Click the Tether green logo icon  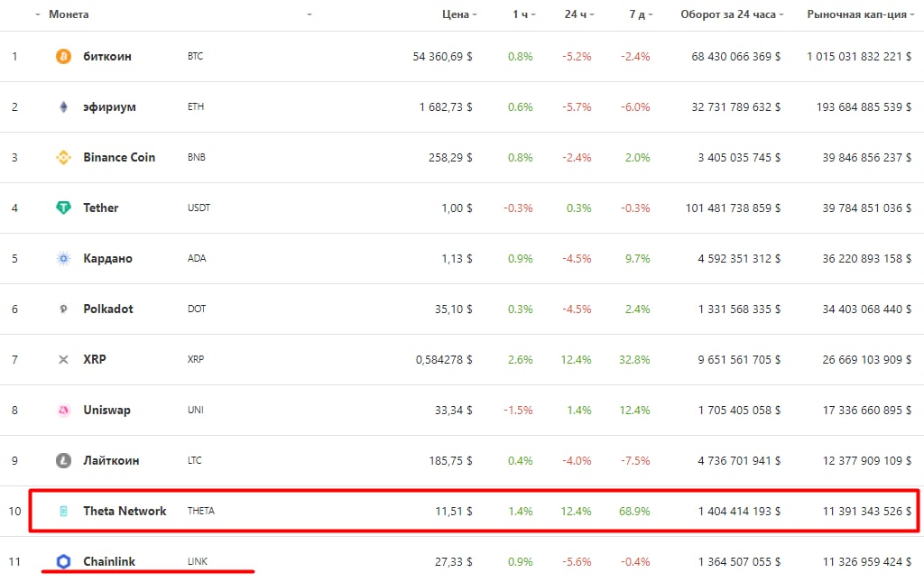pos(64,208)
